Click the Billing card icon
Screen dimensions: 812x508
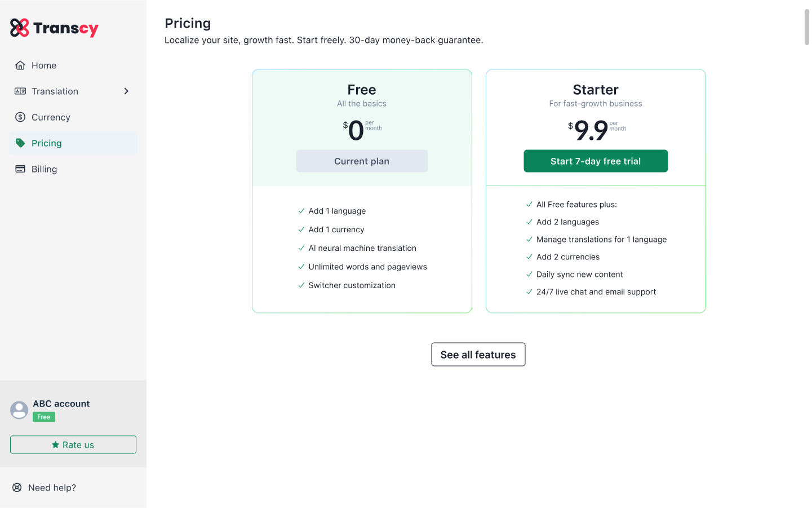(20, 169)
